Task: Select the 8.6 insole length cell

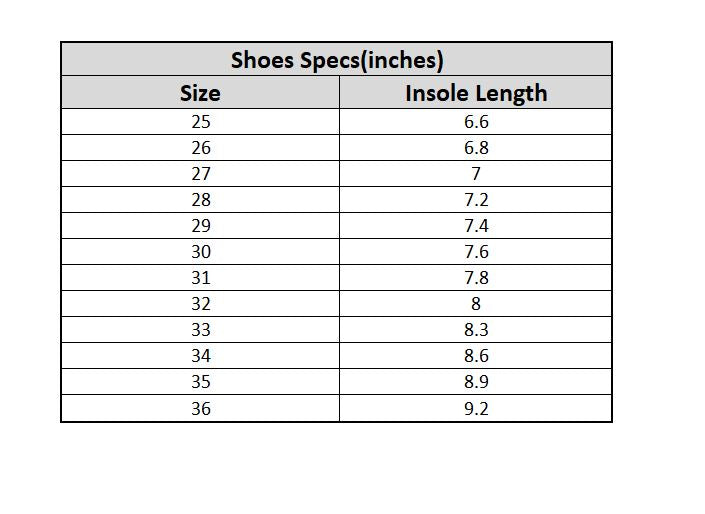Action: (476, 356)
